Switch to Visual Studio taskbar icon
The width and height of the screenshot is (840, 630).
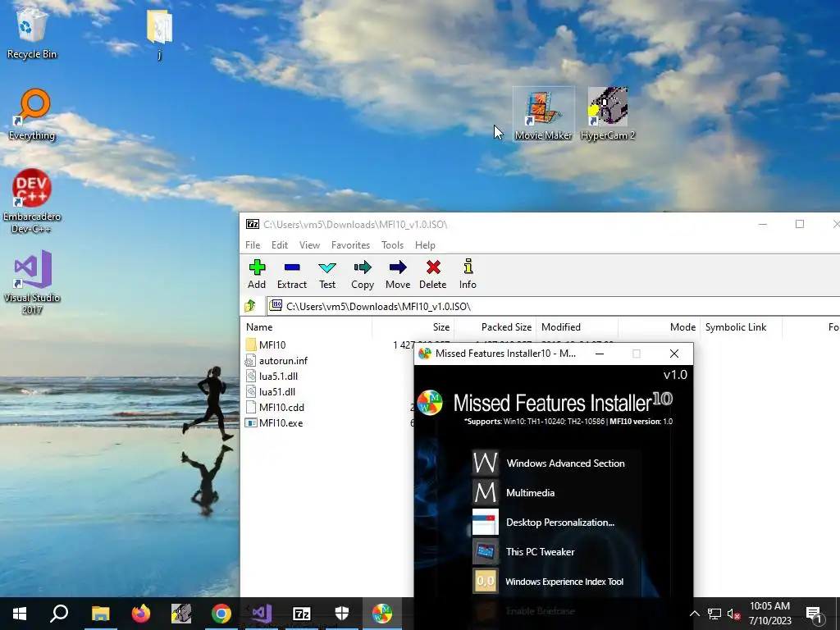262,614
